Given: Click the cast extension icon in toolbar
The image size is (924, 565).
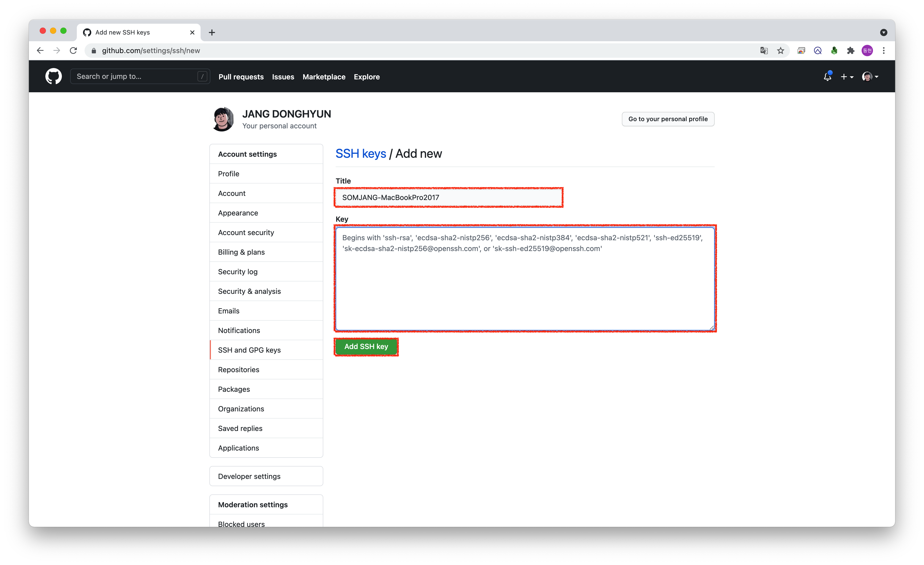Looking at the screenshot, I should click(x=801, y=51).
